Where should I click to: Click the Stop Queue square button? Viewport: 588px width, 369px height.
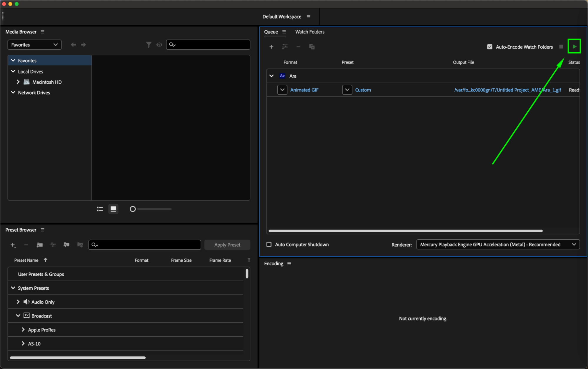point(561,47)
